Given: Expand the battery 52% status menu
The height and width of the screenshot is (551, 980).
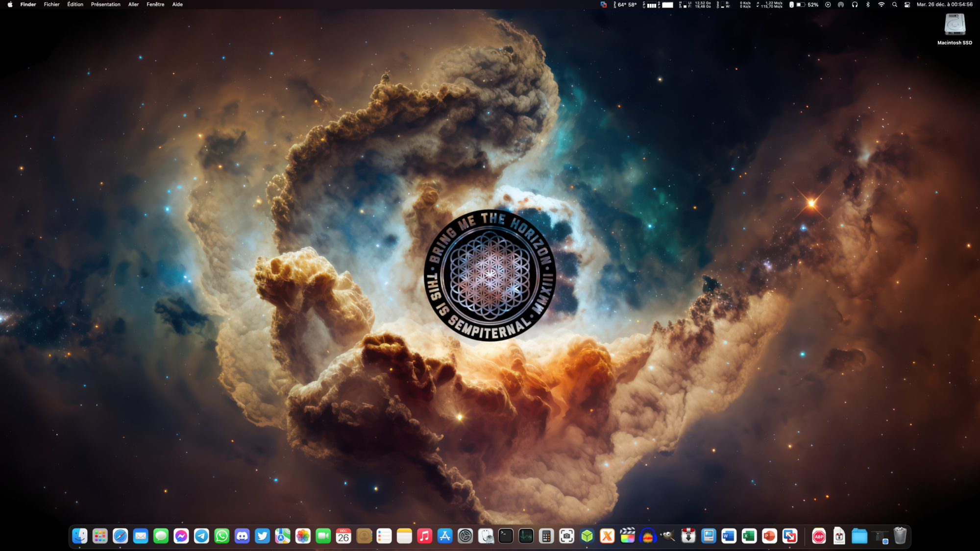Looking at the screenshot, I should [x=808, y=4].
